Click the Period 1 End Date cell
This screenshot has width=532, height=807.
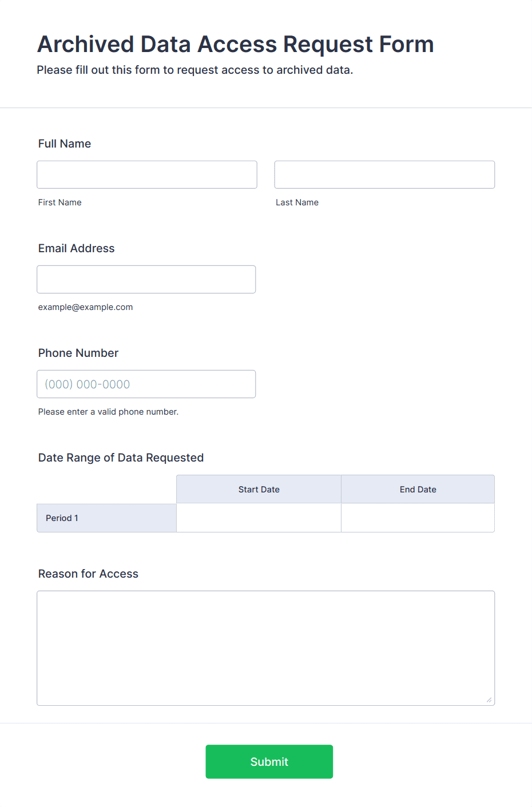coord(418,518)
